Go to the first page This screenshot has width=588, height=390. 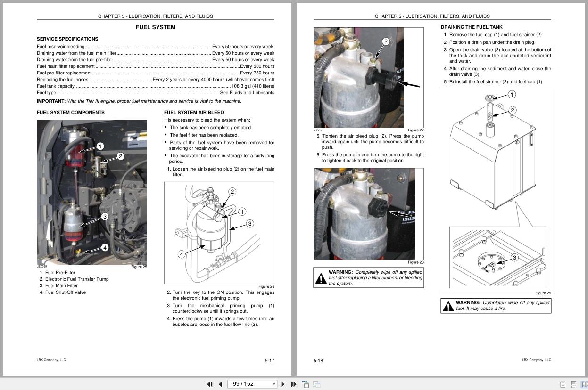click(x=210, y=384)
